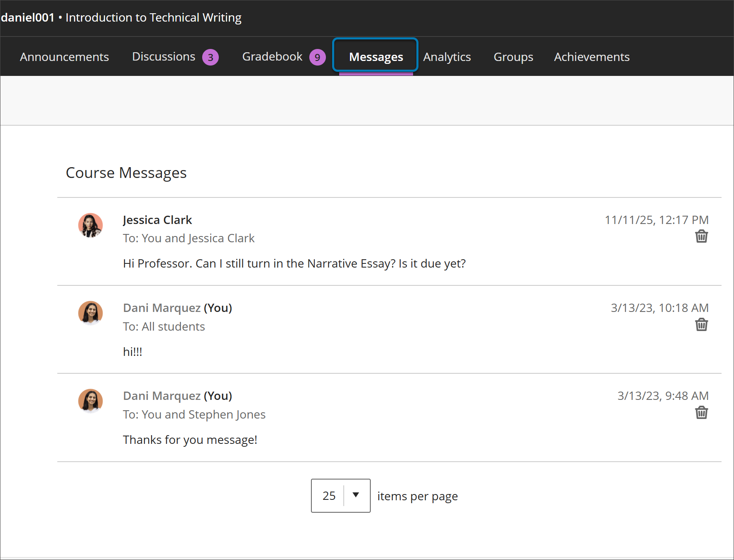This screenshot has height=560, width=734.
Task: Open the Gradebook tab
Action: 272,57
